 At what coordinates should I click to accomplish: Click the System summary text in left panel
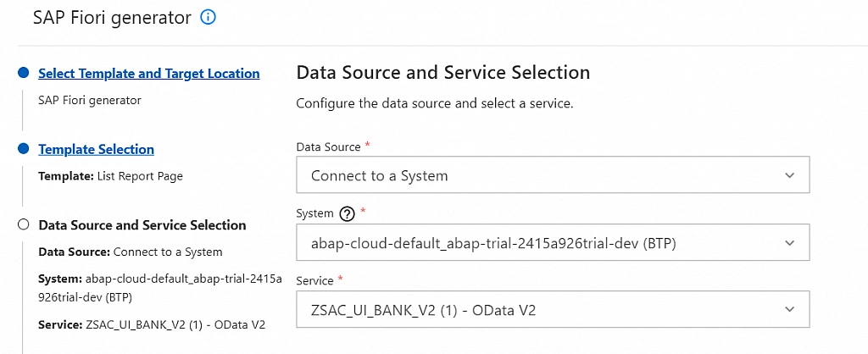pos(159,289)
